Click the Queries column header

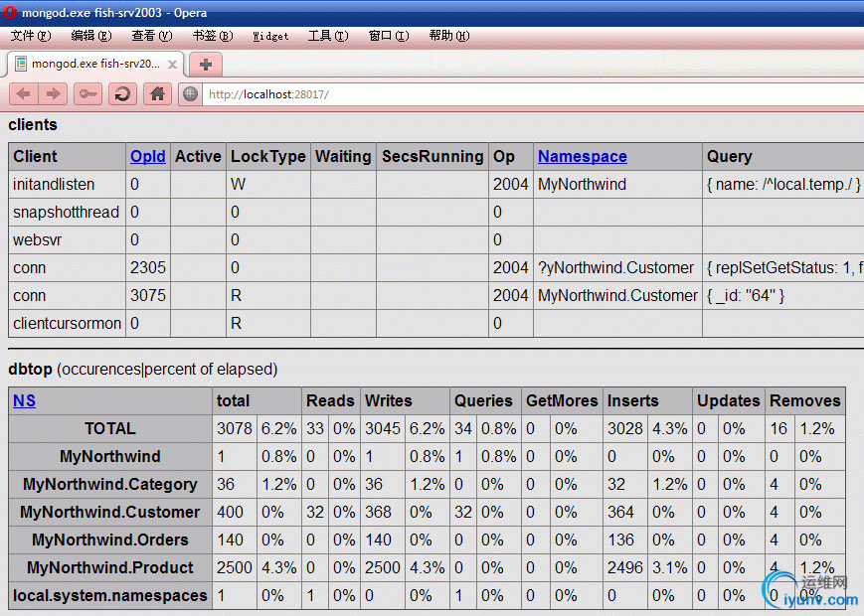[x=484, y=400]
